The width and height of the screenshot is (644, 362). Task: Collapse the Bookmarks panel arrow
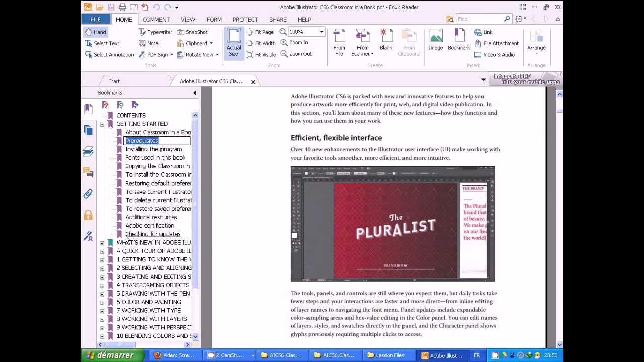coord(195,93)
